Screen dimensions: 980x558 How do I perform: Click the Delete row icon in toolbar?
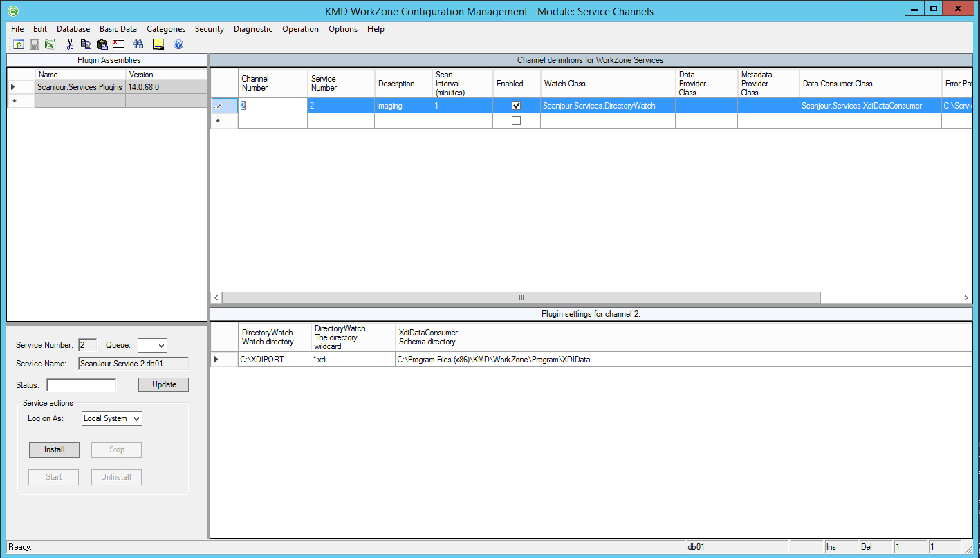118,44
